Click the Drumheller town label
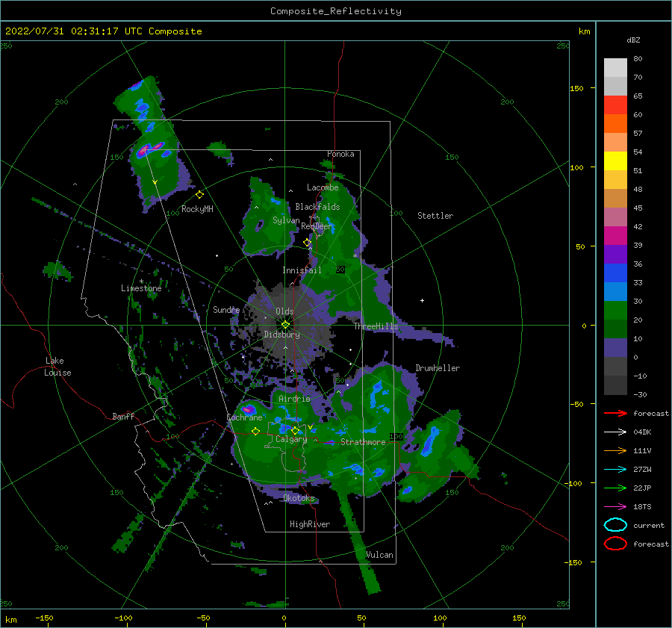 click(438, 368)
